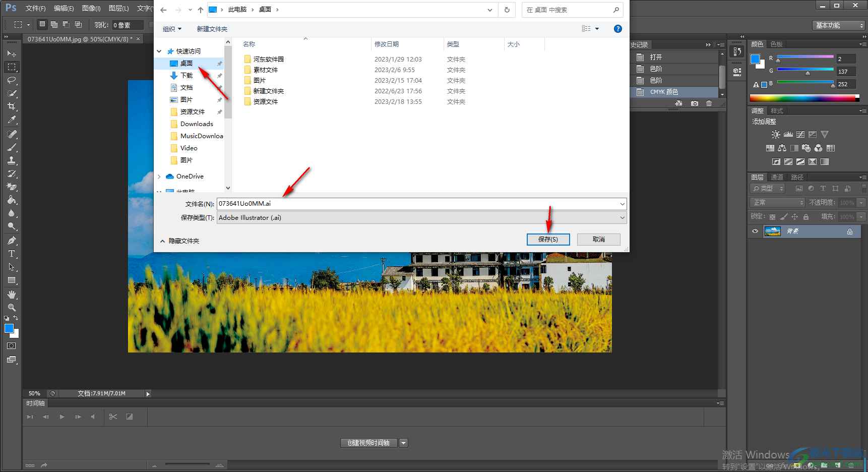
Task: Switch to the 通道 tab
Action: click(777, 177)
